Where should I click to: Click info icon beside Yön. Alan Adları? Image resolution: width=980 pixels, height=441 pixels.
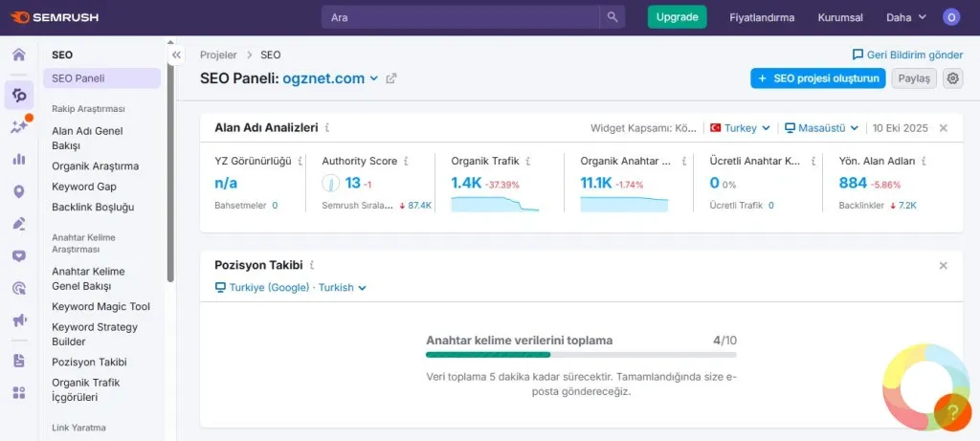click(924, 161)
